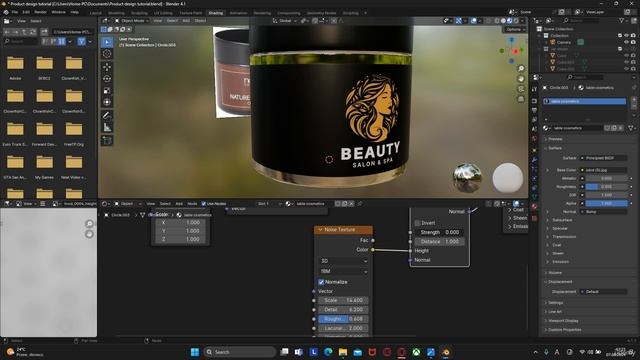Select the Select Box tool in viewport toolbar
Viewport: 640px width, 360px height.
pos(107,42)
